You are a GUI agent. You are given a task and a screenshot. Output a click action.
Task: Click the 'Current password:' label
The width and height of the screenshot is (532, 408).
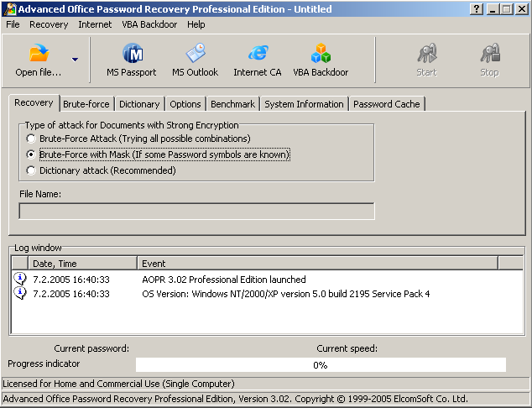point(91,348)
